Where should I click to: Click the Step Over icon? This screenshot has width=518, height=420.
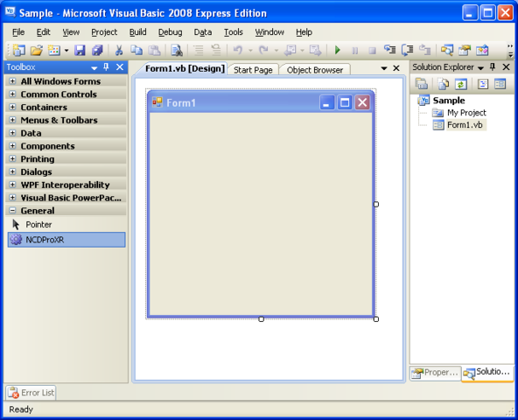coord(408,50)
